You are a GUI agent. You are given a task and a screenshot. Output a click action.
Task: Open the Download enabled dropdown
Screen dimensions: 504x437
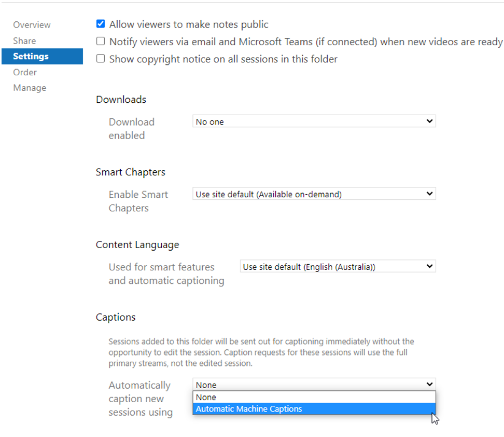314,121
